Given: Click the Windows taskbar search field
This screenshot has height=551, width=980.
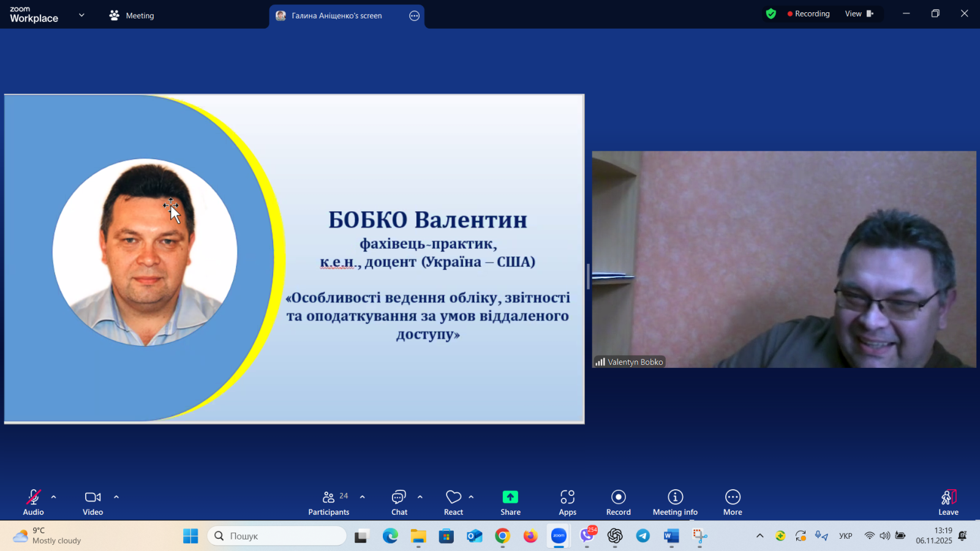Looking at the screenshot, I should [277, 536].
